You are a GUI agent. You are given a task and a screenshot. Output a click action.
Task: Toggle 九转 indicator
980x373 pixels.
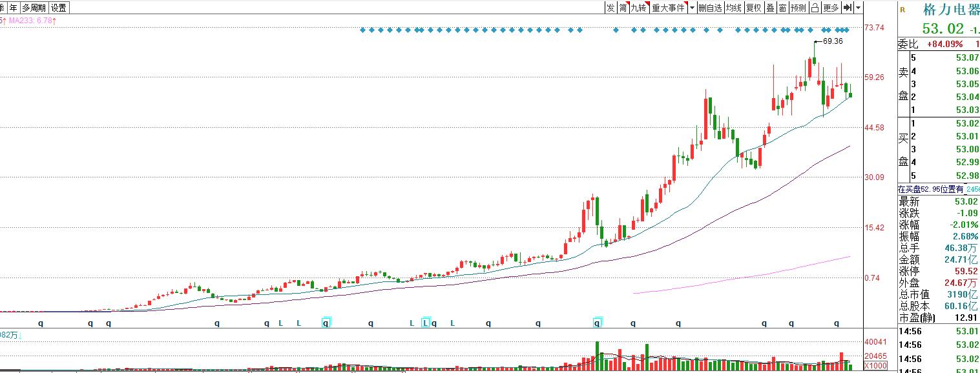point(638,8)
